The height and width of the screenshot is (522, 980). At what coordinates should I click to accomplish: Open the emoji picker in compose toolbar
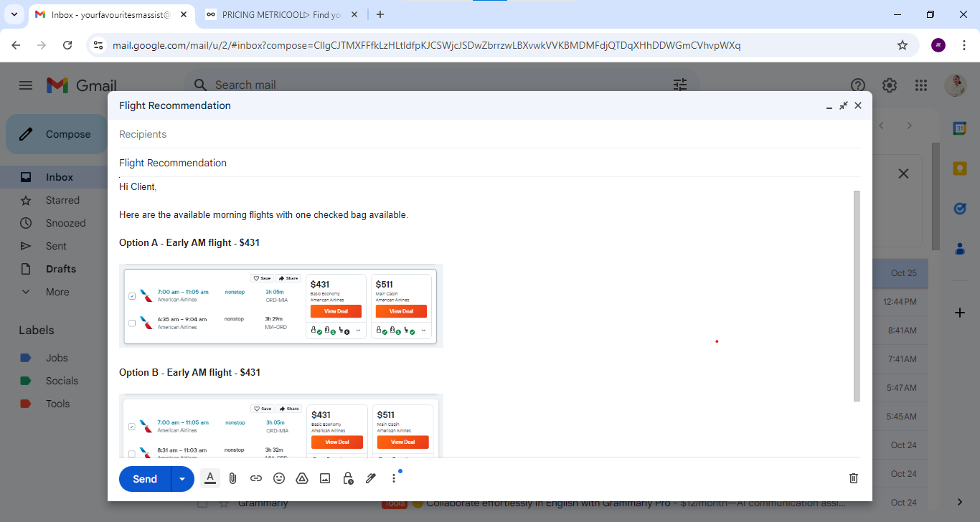coord(279,478)
